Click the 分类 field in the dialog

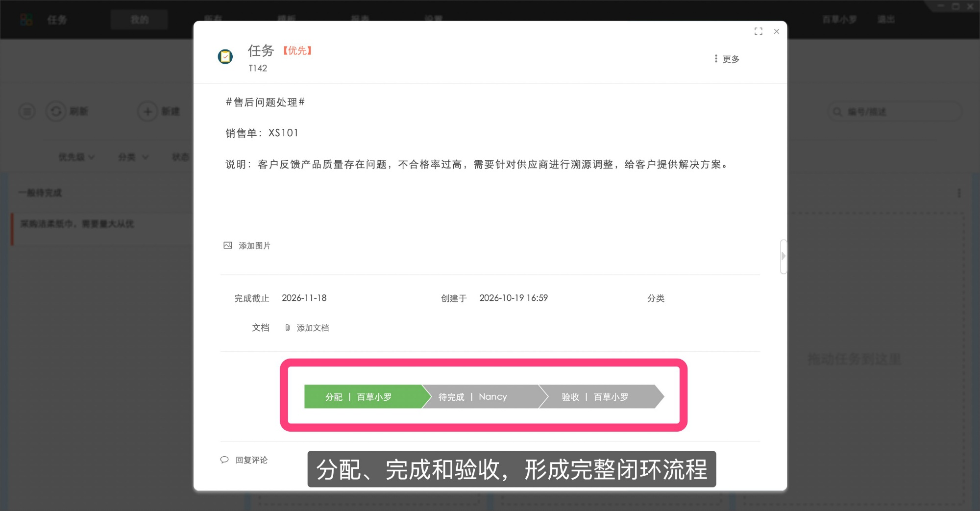[656, 298]
